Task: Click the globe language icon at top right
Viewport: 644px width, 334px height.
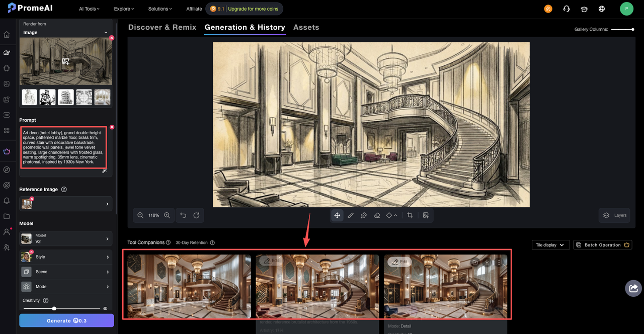Action: point(601,8)
